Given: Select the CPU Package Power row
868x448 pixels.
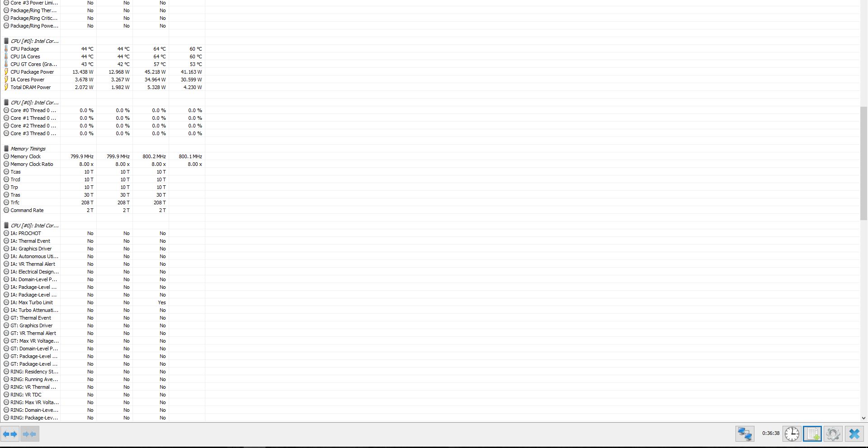Looking at the screenshot, I should click(x=103, y=72).
